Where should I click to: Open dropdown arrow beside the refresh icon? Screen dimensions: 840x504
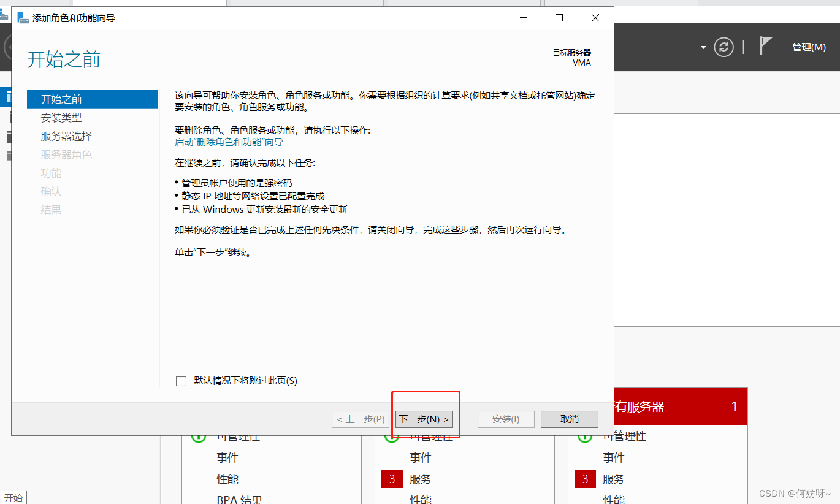[x=703, y=48]
